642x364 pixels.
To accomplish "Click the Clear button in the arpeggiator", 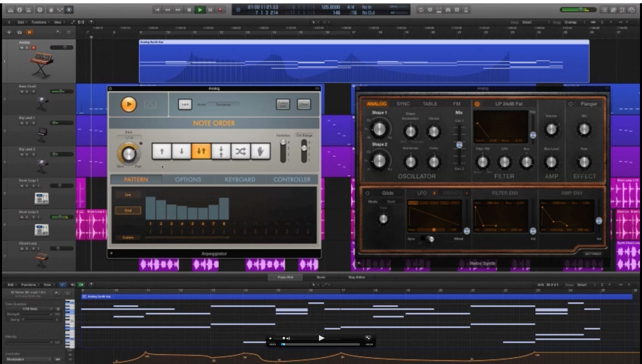I will click(x=304, y=104).
